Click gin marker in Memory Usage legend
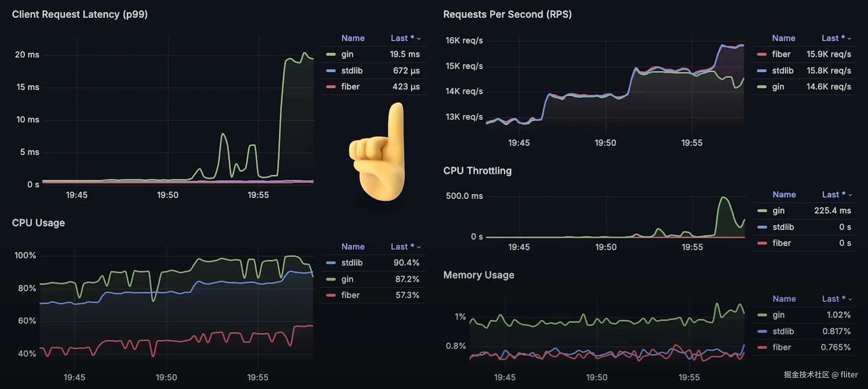Screen dimensions: 868x389 (762, 315)
